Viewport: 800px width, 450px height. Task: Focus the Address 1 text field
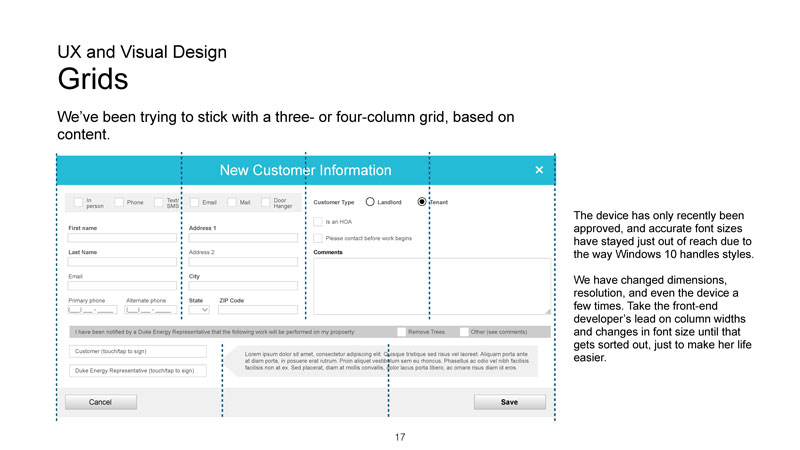(x=243, y=238)
